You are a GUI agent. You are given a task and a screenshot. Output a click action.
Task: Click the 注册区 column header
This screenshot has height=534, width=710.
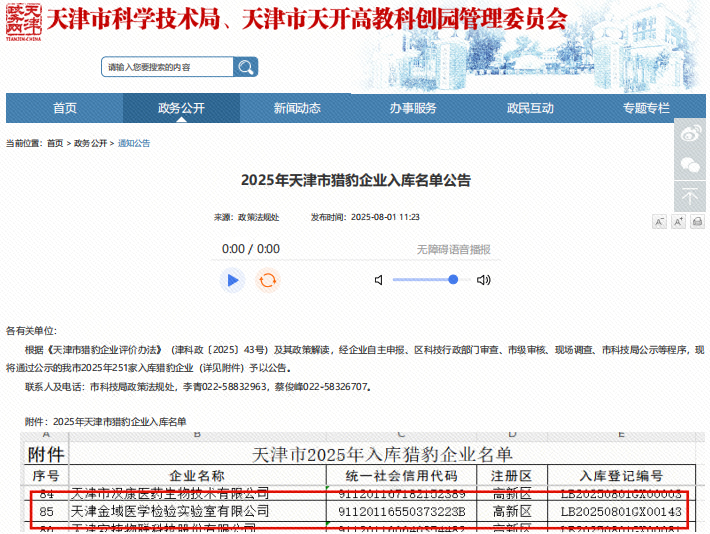512,476
